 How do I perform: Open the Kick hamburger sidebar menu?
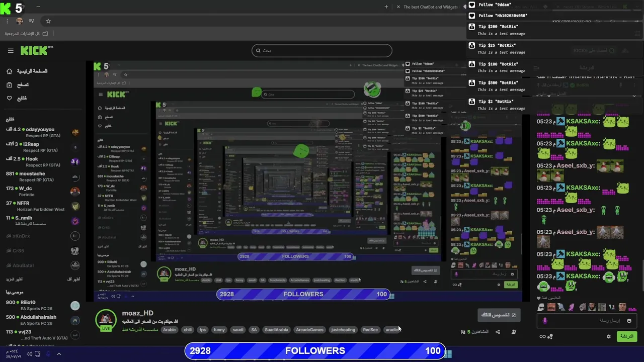coord(11,51)
